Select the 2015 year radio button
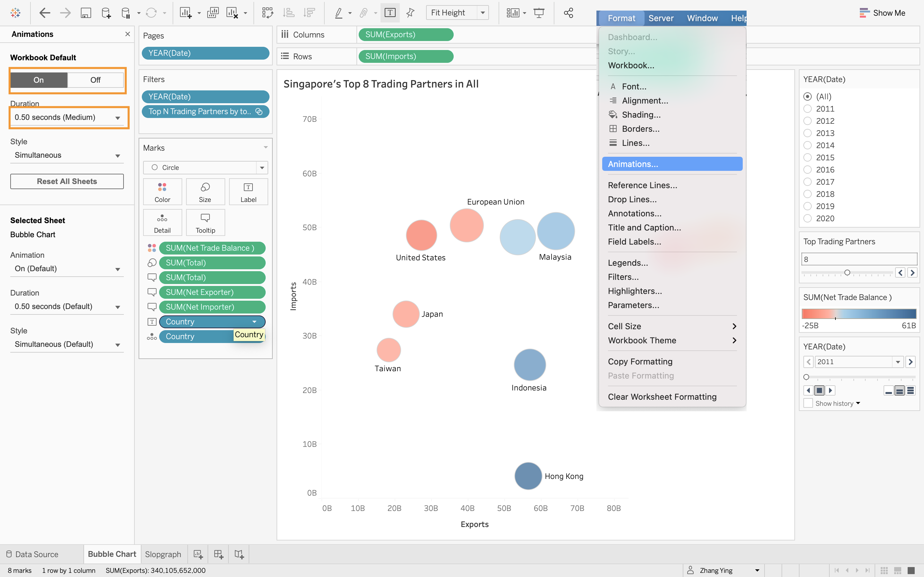Viewport: 924px width, 577px height. (808, 158)
